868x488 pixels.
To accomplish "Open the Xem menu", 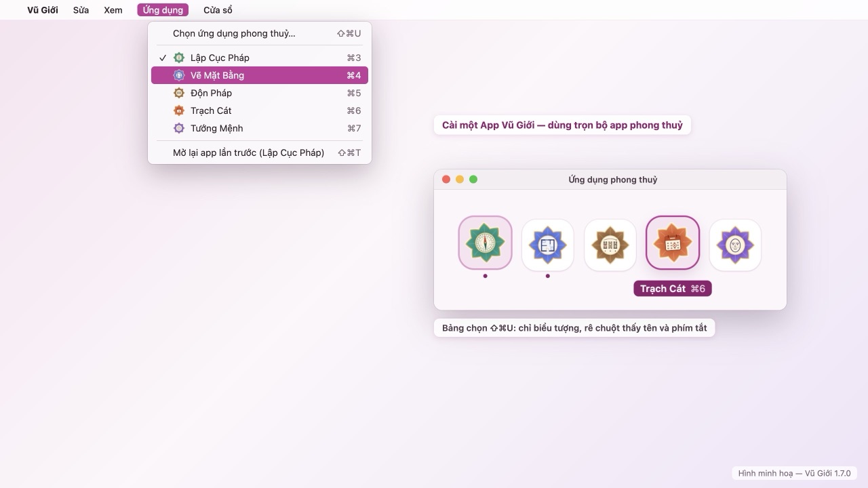I will click(x=113, y=10).
